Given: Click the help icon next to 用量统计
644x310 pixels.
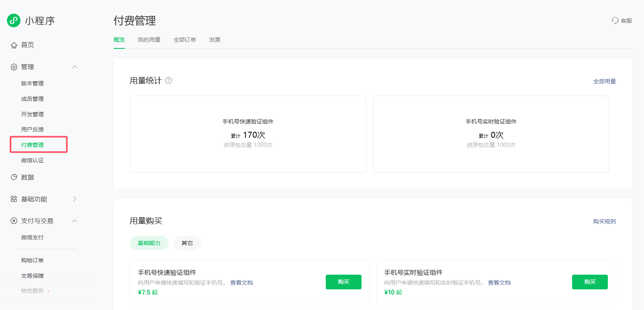Looking at the screenshot, I should point(168,80).
